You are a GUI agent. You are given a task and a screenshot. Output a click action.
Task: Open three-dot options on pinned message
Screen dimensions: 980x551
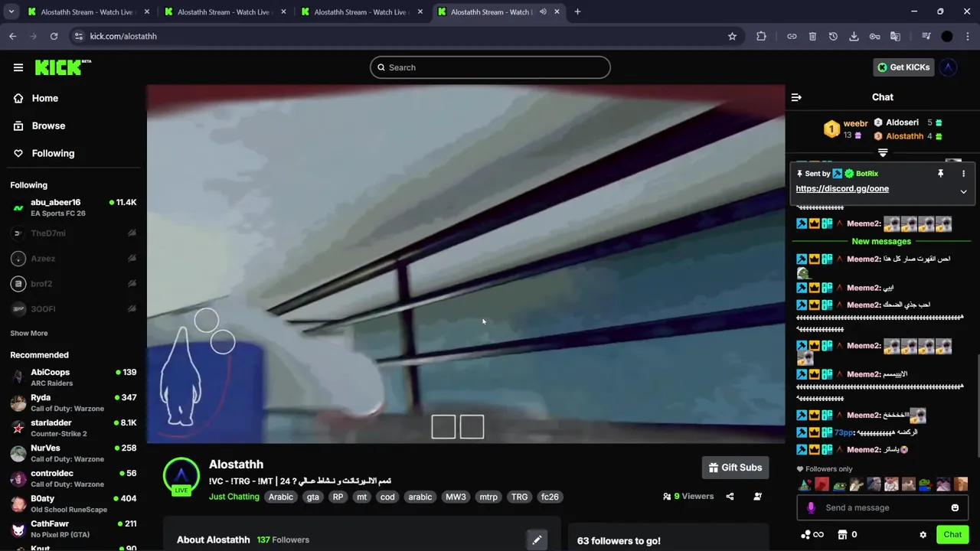click(x=963, y=174)
